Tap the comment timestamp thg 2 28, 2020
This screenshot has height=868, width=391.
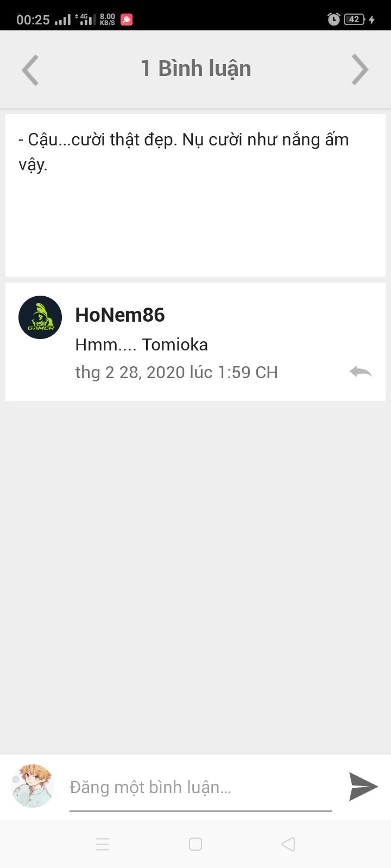coord(176,372)
